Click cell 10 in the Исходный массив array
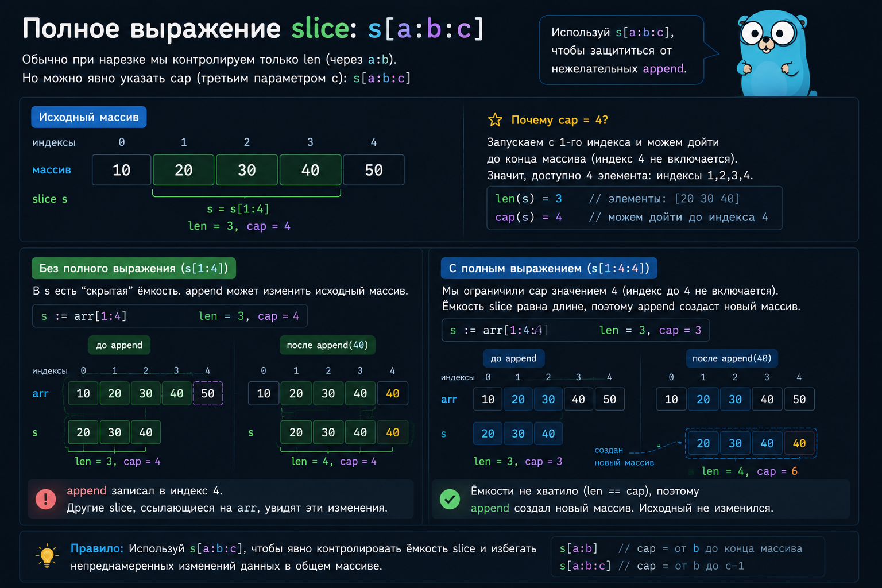Viewport: 882px width, 588px height. pyautogui.click(x=122, y=170)
